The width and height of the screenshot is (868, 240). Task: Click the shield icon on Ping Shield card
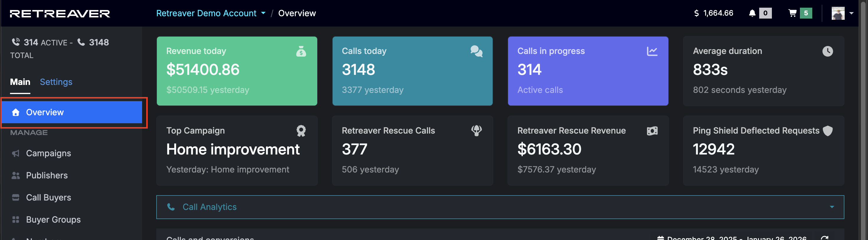828,131
